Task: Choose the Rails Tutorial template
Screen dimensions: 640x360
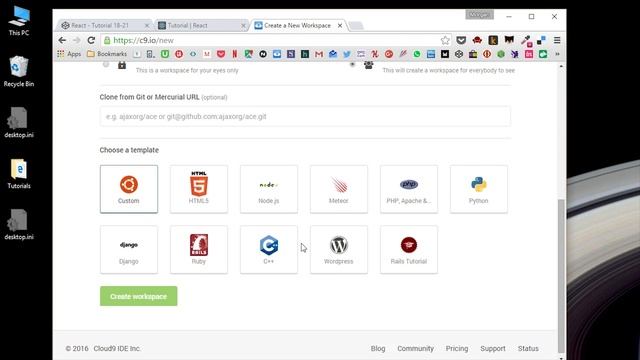Action: pos(409,249)
